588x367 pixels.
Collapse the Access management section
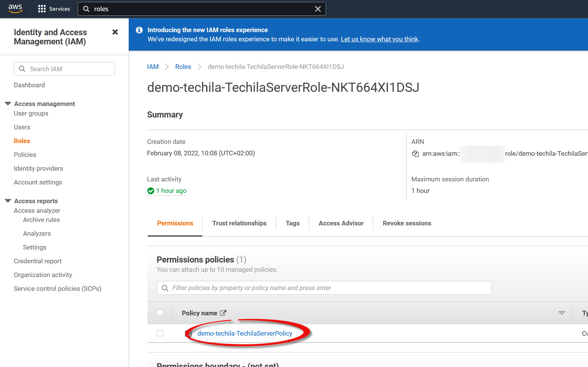pyautogui.click(x=8, y=104)
